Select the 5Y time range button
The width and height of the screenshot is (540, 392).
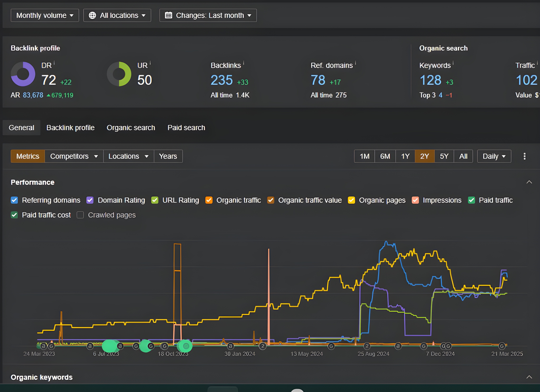444,156
